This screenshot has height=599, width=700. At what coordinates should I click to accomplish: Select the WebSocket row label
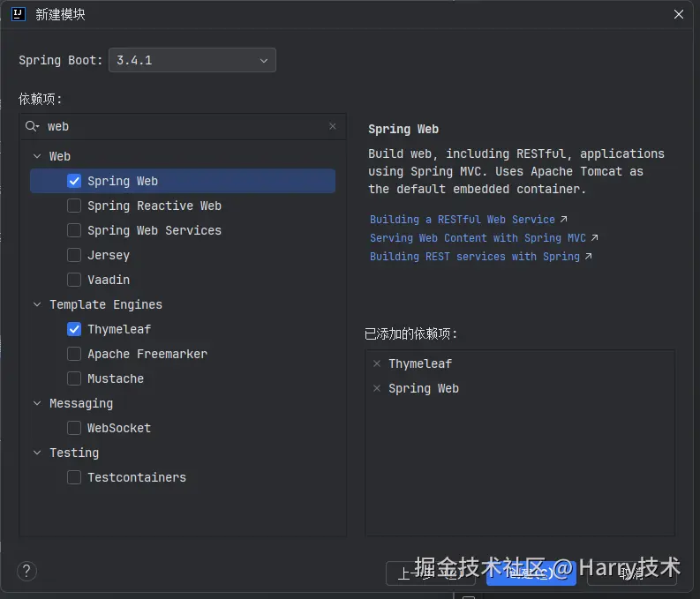119,428
